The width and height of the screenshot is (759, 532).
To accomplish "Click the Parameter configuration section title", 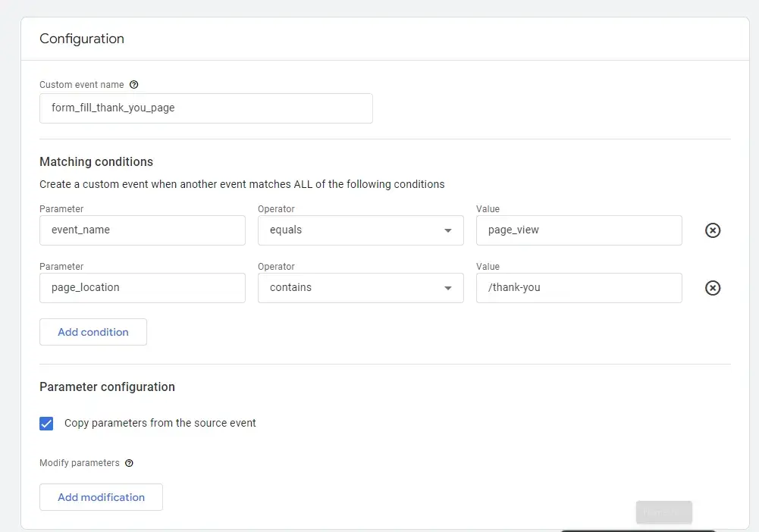I will pos(107,386).
